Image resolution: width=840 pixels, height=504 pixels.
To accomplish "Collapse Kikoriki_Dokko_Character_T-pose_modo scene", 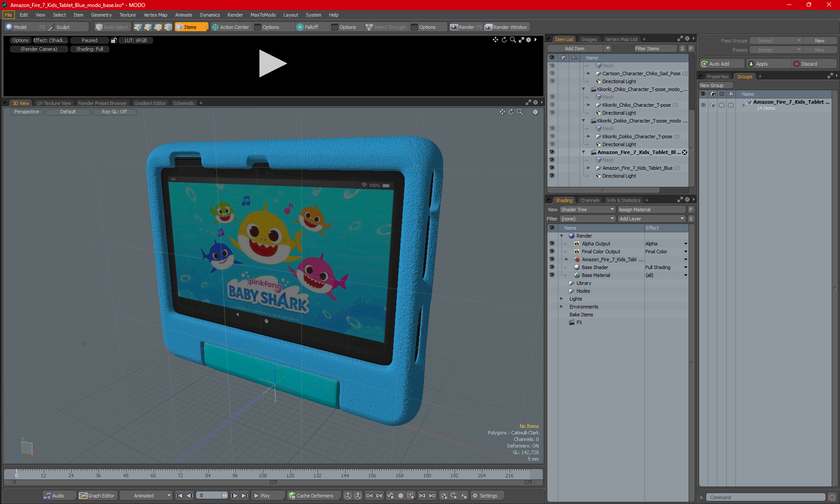I will point(583,121).
